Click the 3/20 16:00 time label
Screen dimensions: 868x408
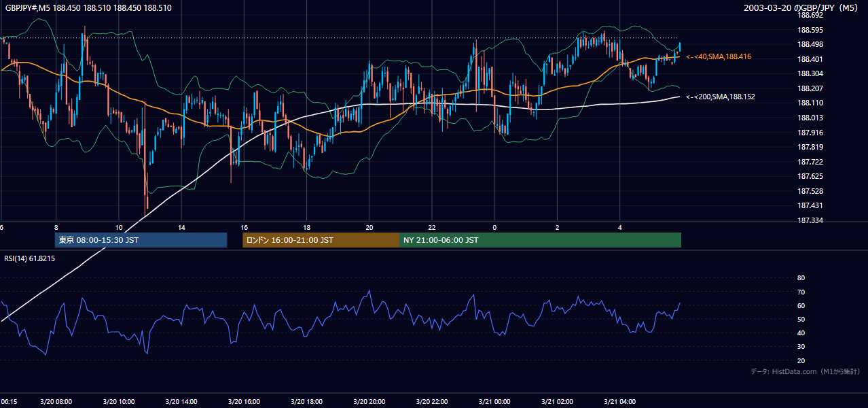244,402
